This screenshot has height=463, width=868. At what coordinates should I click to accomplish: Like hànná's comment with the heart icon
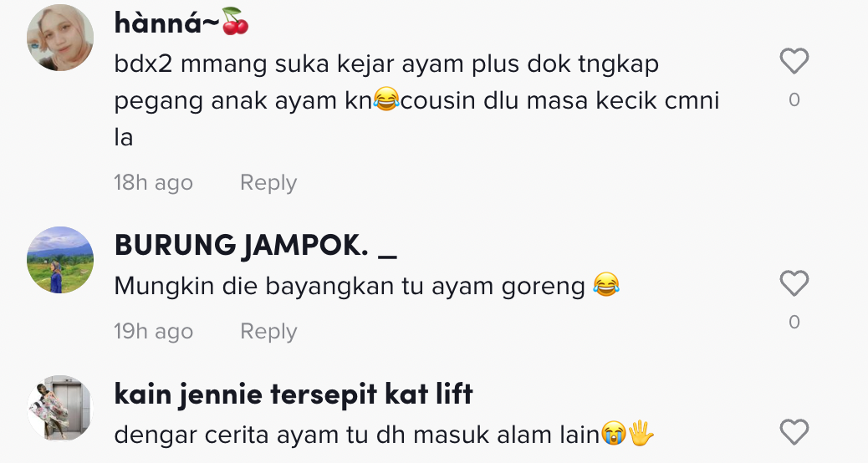[794, 61]
